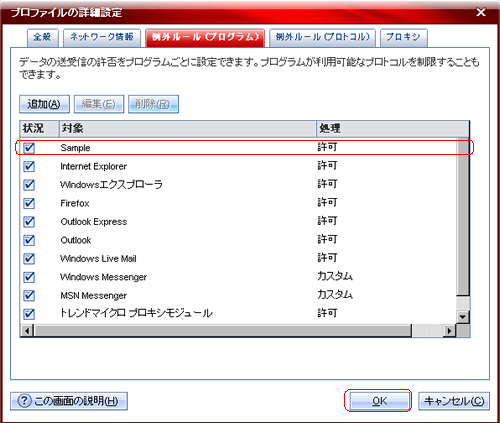Sort by the 対象 column header
Screen dimensions: 500x423
point(188,129)
